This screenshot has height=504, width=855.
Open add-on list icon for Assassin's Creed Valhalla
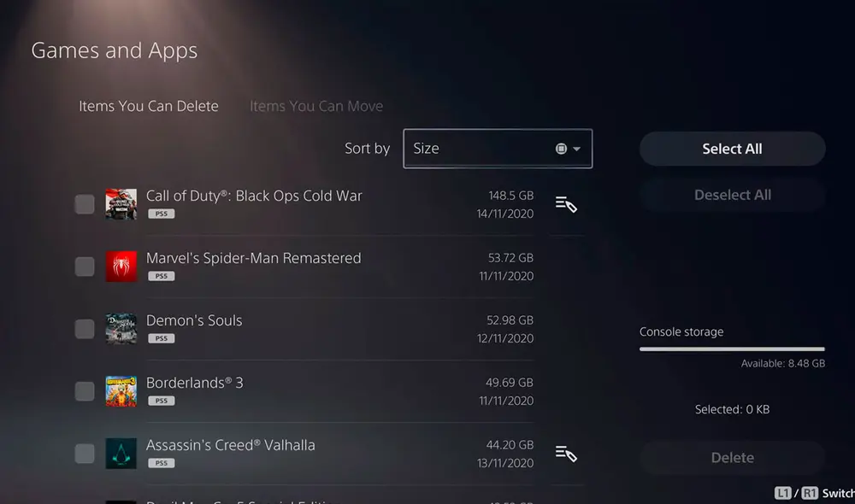566,454
